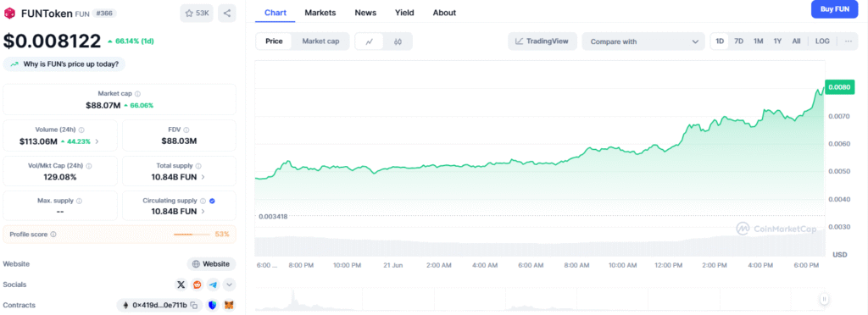The width and height of the screenshot is (868, 315).
Task: Select the 1Y time range
Action: point(778,41)
